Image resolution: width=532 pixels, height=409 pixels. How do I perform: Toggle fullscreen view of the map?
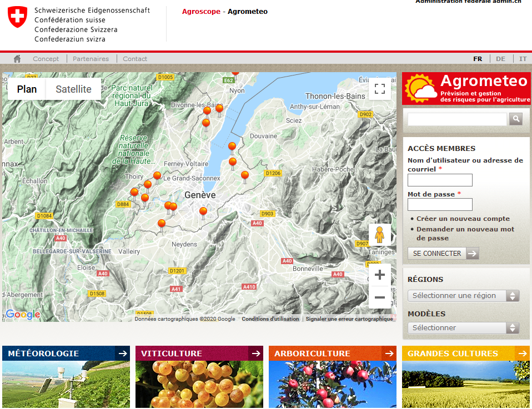click(x=380, y=89)
